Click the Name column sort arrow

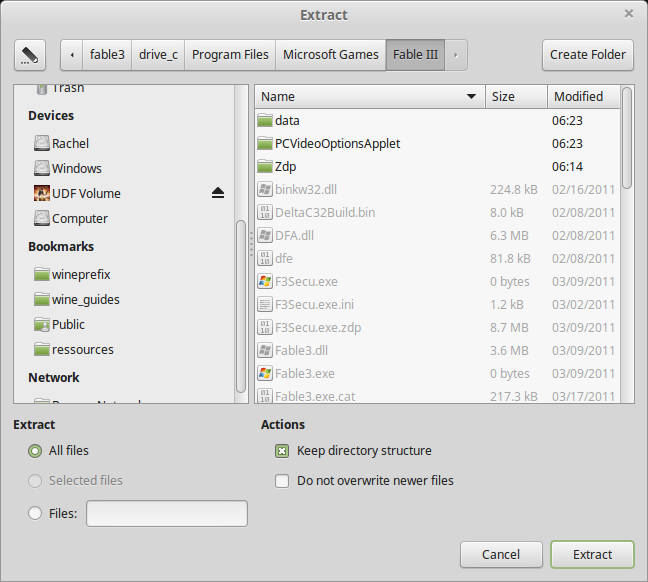pyautogui.click(x=471, y=96)
